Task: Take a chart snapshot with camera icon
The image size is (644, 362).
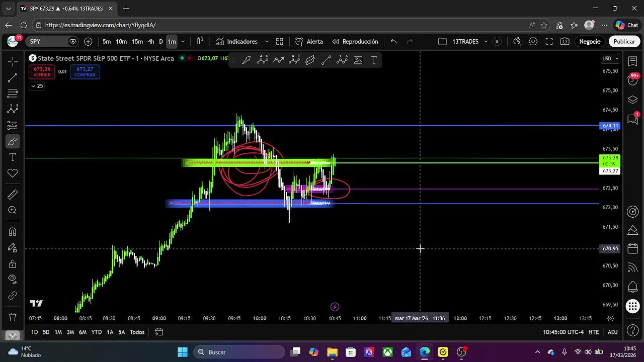Action: (x=565, y=42)
